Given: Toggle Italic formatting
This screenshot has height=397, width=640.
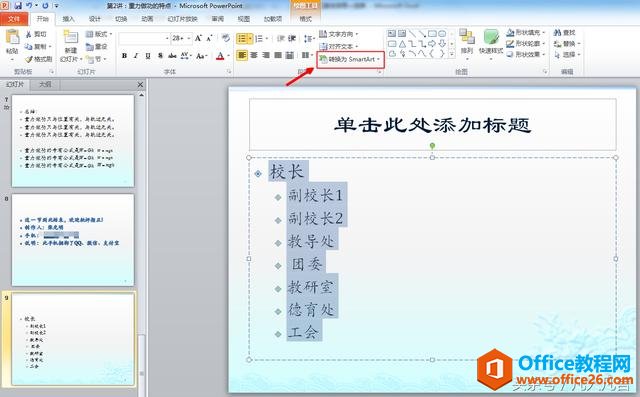Looking at the screenshot, I should point(136,55).
